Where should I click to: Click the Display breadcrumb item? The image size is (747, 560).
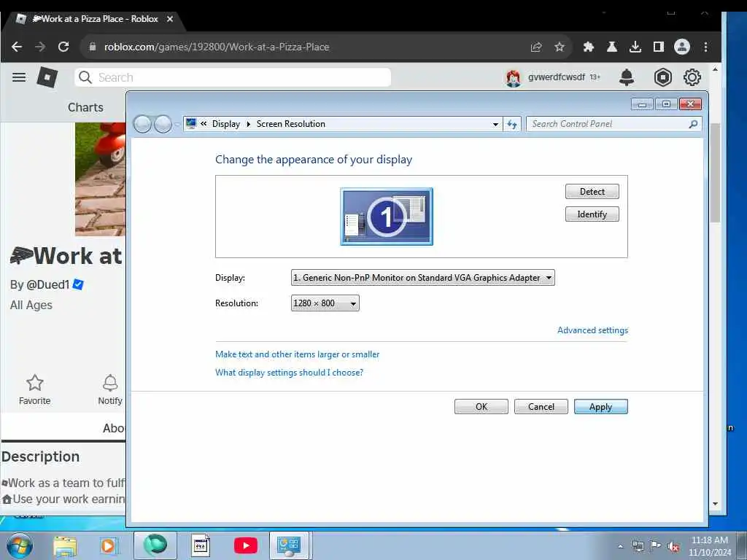point(226,124)
